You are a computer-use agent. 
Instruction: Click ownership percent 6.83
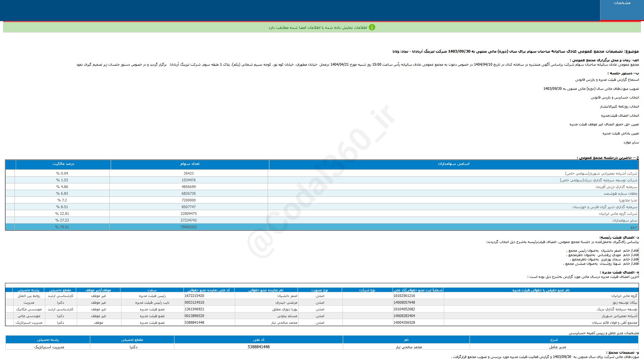coord(62,193)
